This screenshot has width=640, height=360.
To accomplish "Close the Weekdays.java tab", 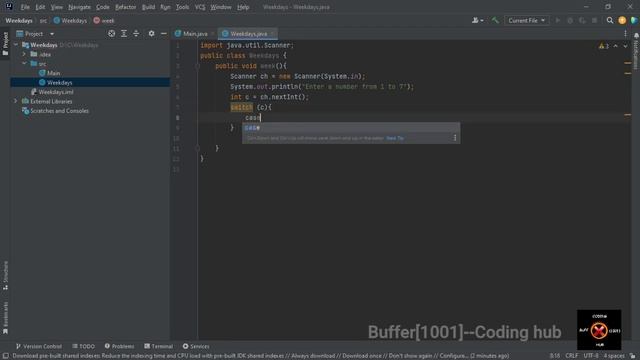I will (272, 34).
